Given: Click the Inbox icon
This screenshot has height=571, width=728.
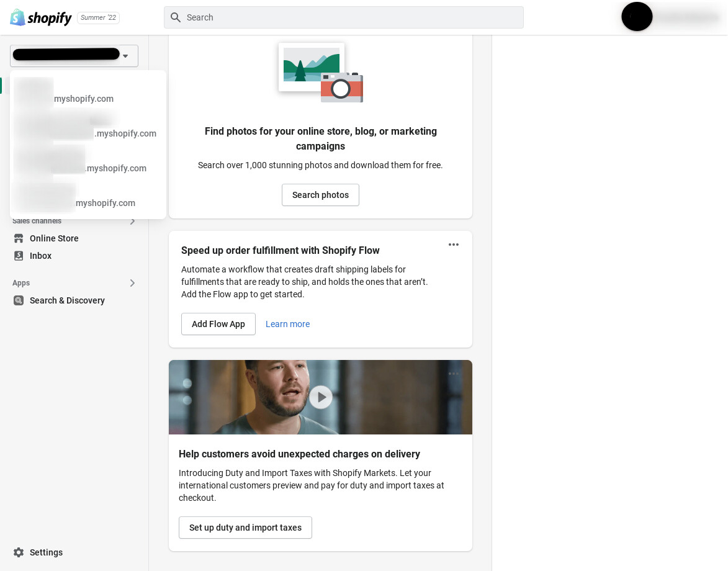Looking at the screenshot, I should [19, 256].
